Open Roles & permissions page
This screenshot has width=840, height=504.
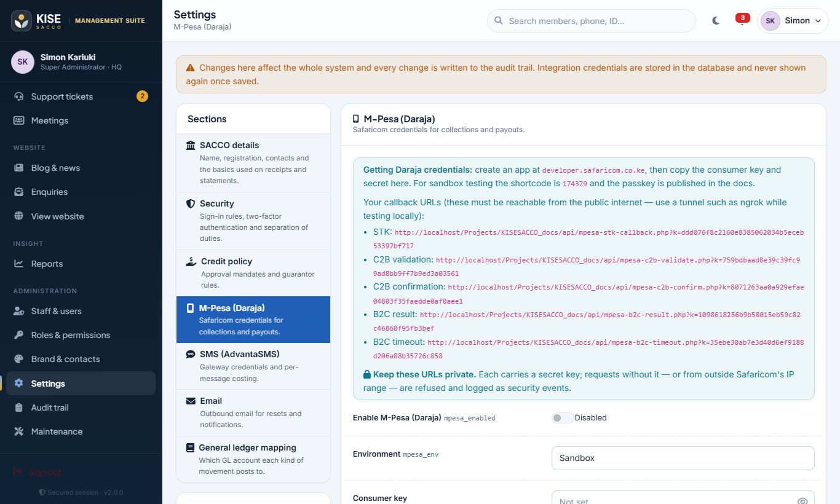pos(81,335)
